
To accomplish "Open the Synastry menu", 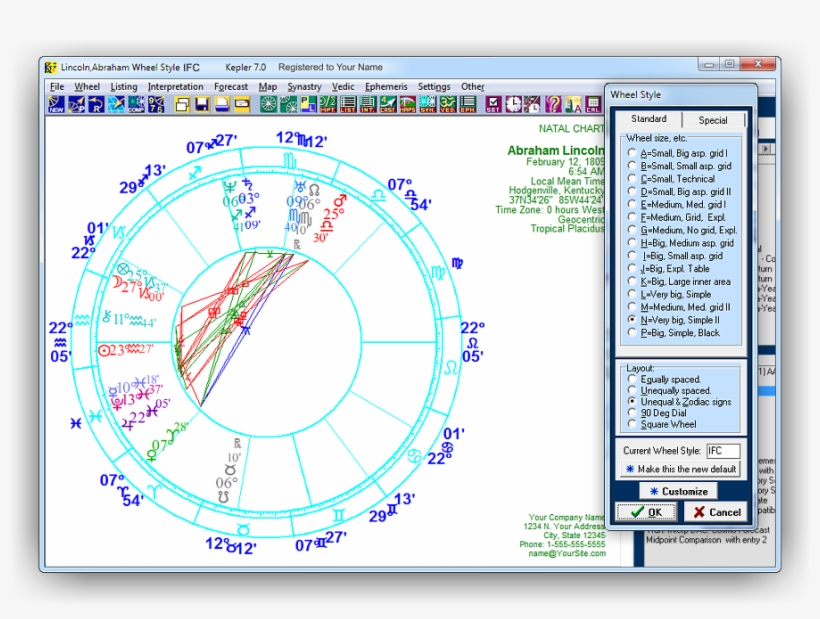I will click(303, 86).
